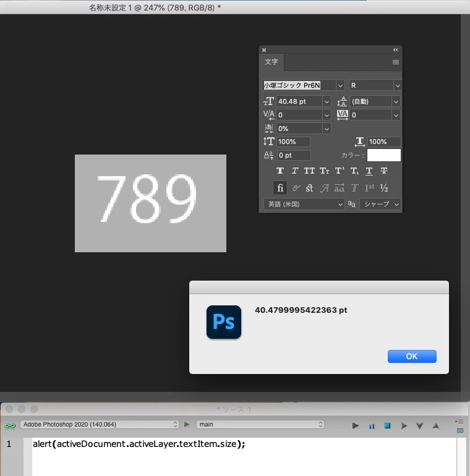Screen dimensions: 470x476
Task: Click the alert message 40.479995422363 pt
Action: click(x=301, y=310)
